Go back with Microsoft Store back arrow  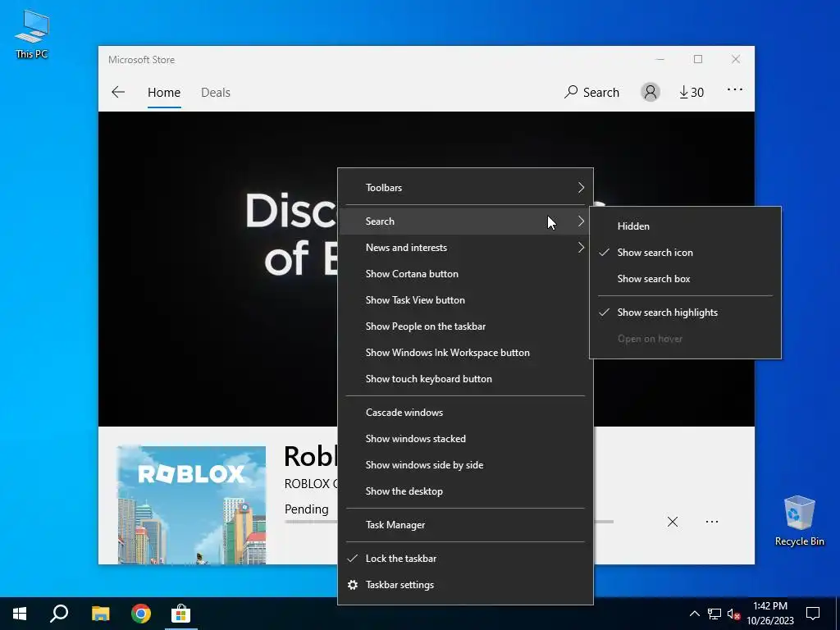point(118,92)
